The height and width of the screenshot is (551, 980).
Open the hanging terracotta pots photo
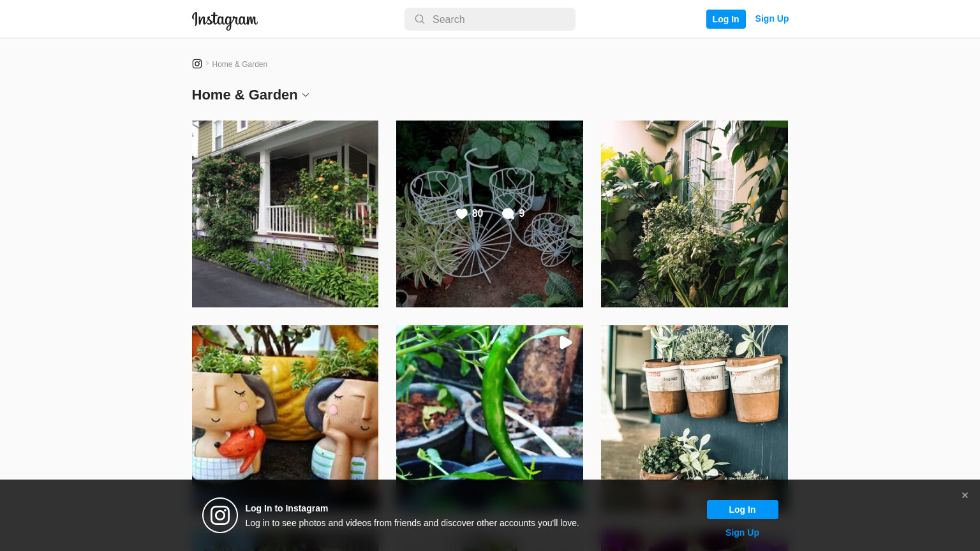point(694,402)
